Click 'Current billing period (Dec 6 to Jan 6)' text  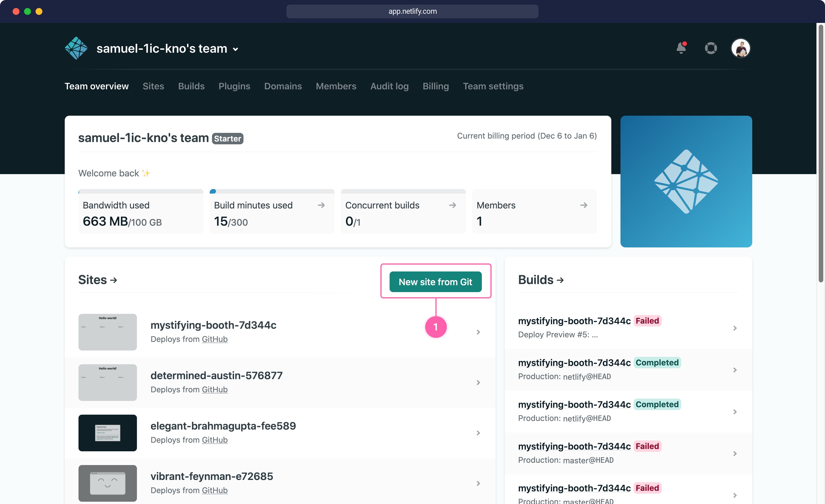tap(527, 135)
